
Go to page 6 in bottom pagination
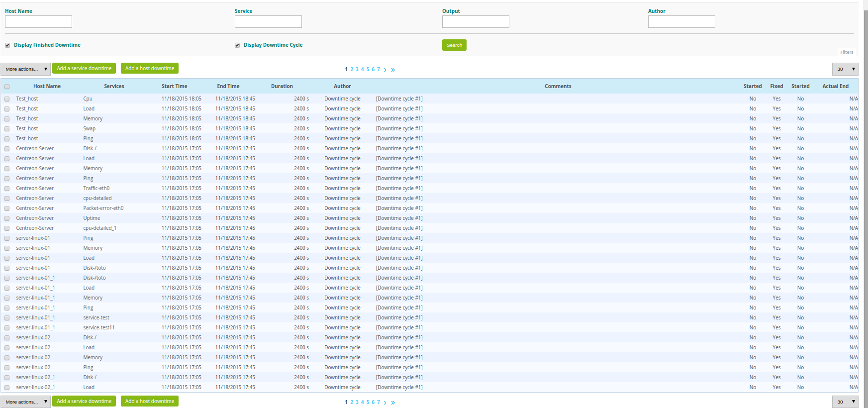(x=373, y=403)
